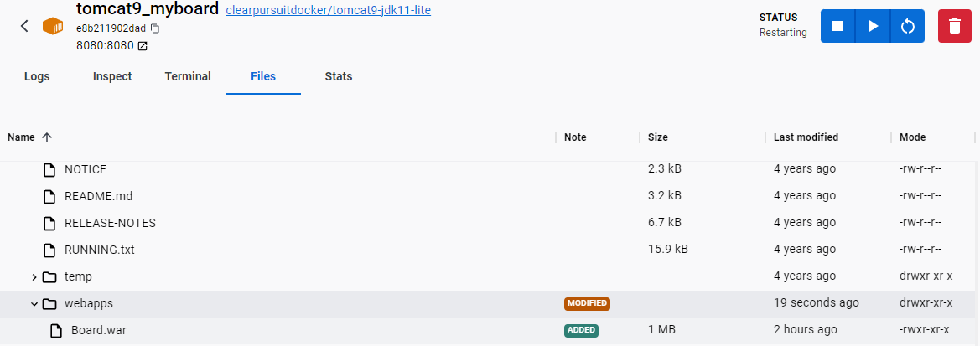The image size is (980, 346).
Task: Sort files by the Name column
Action: [21, 137]
